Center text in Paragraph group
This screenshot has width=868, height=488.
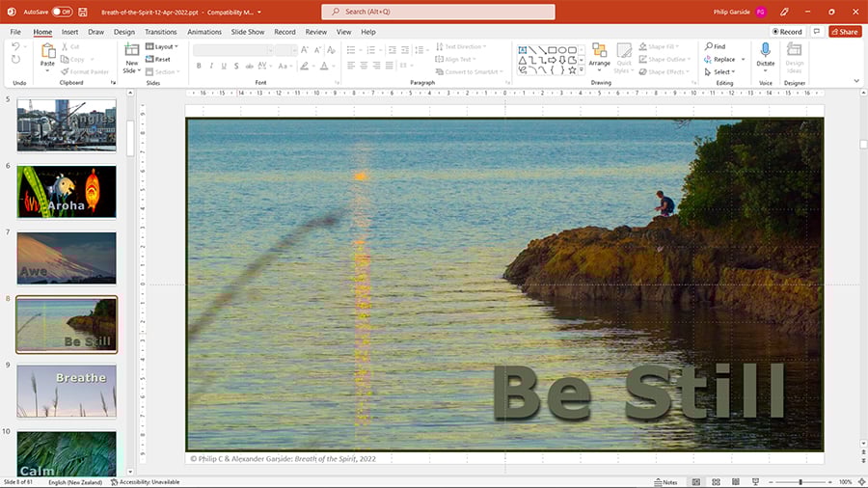(364, 66)
